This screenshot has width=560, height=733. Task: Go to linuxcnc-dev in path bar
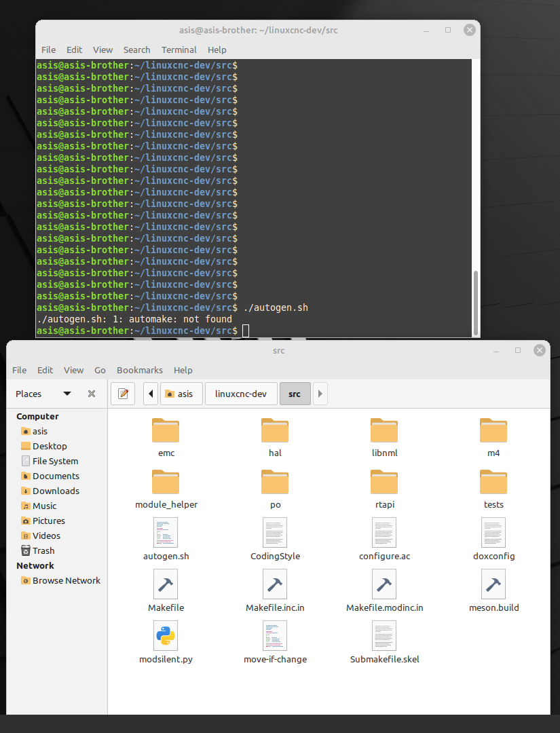click(x=241, y=394)
